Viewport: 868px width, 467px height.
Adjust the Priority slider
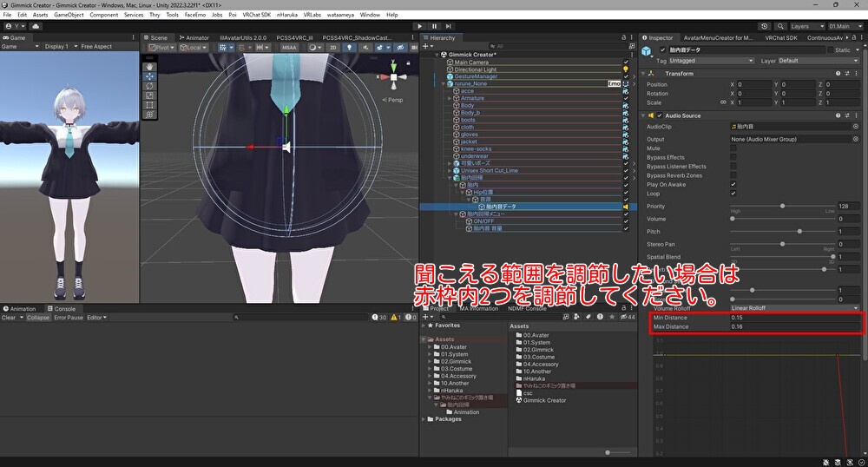click(783, 206)
